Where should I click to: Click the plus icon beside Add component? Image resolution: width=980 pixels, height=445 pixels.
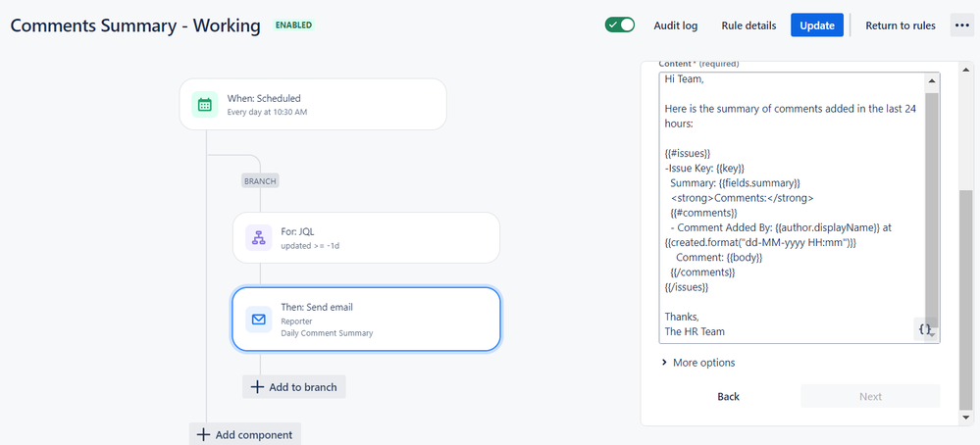[204, 434]
